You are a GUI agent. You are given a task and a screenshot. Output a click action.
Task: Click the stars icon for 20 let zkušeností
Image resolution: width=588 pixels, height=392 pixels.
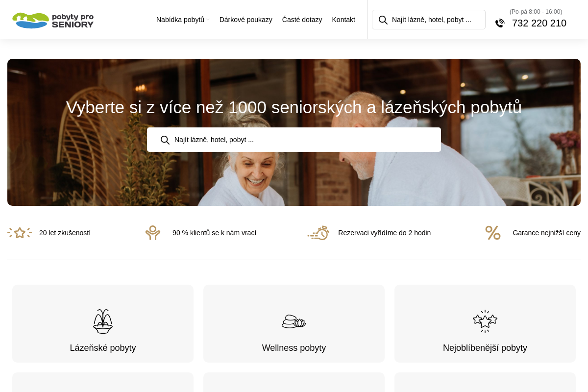[20, 233]
